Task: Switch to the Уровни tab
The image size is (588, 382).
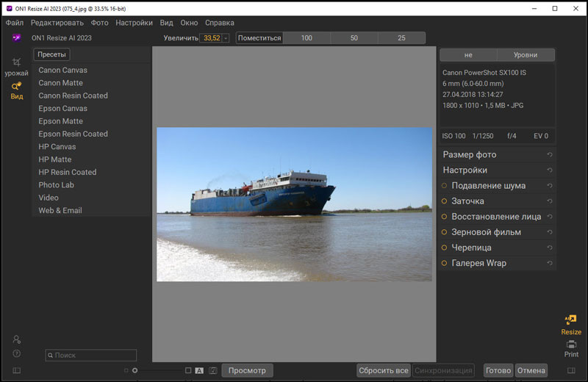Action: [526, 55]
